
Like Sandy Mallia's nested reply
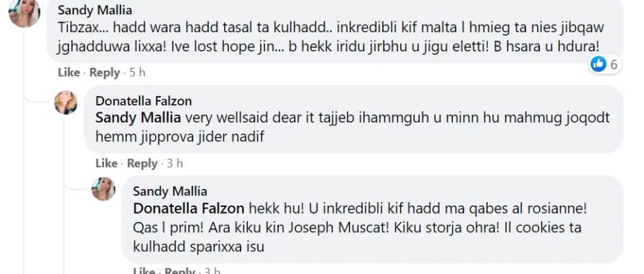tap(144, 271)
